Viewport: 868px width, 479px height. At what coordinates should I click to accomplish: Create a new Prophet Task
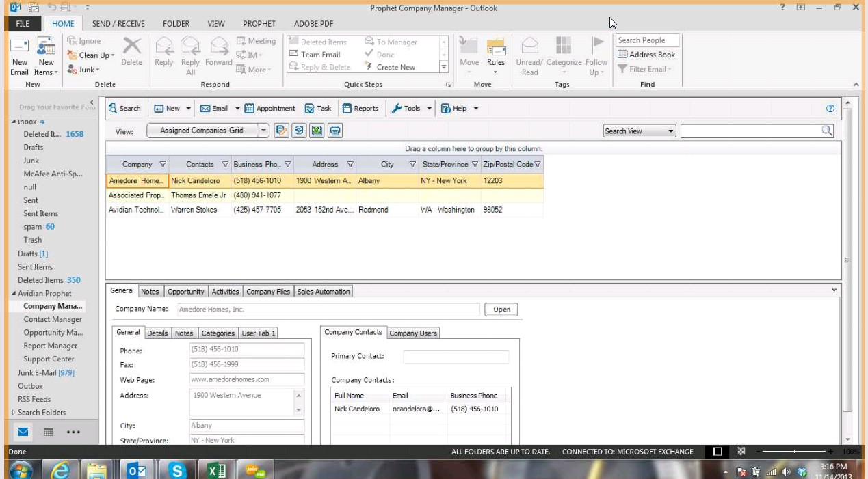pyautogui.click(x=318, y=108)
